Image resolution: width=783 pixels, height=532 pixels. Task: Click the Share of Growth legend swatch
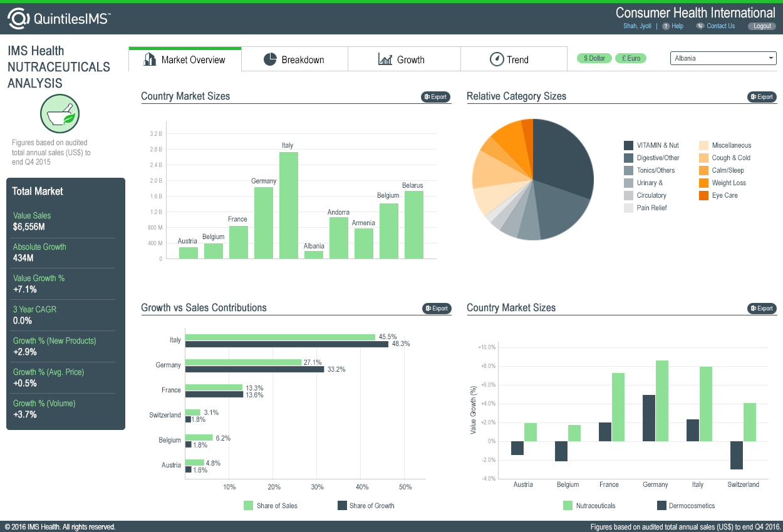click(x=342, y=506)
